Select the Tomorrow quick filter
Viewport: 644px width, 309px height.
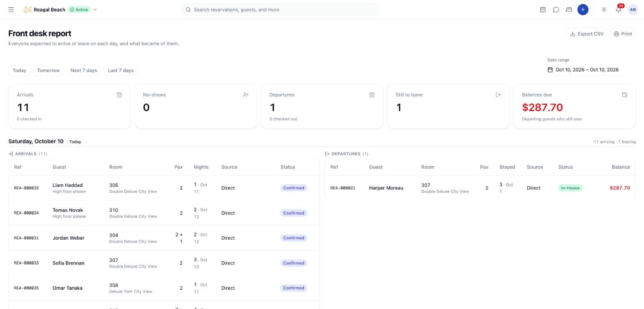point(48,70)
